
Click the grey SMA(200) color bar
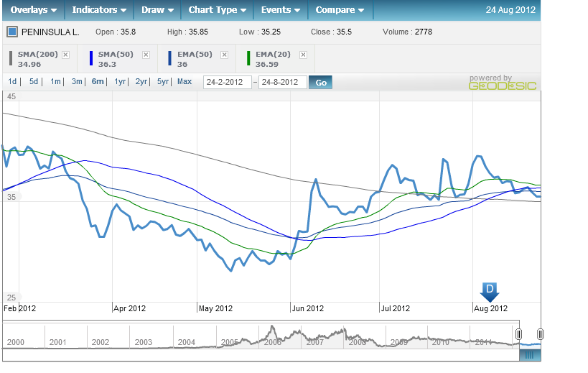click(x=11, y=58)
